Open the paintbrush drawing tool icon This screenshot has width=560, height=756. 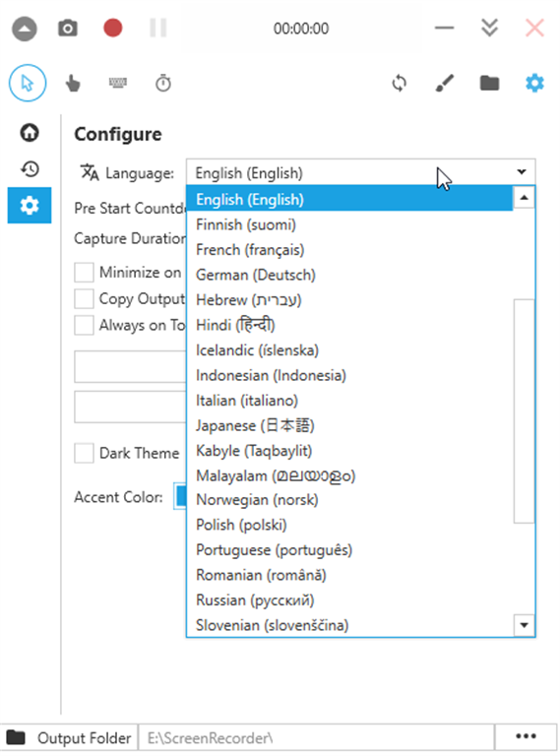click(444, 83)
